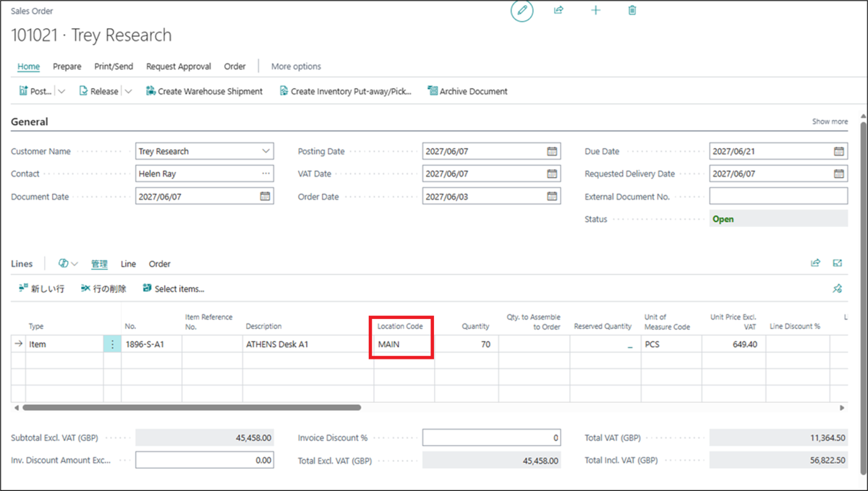Click the No. cell 1896-S-A1
Viewport: 868px width, 491px height.
[x=151, y=344]
